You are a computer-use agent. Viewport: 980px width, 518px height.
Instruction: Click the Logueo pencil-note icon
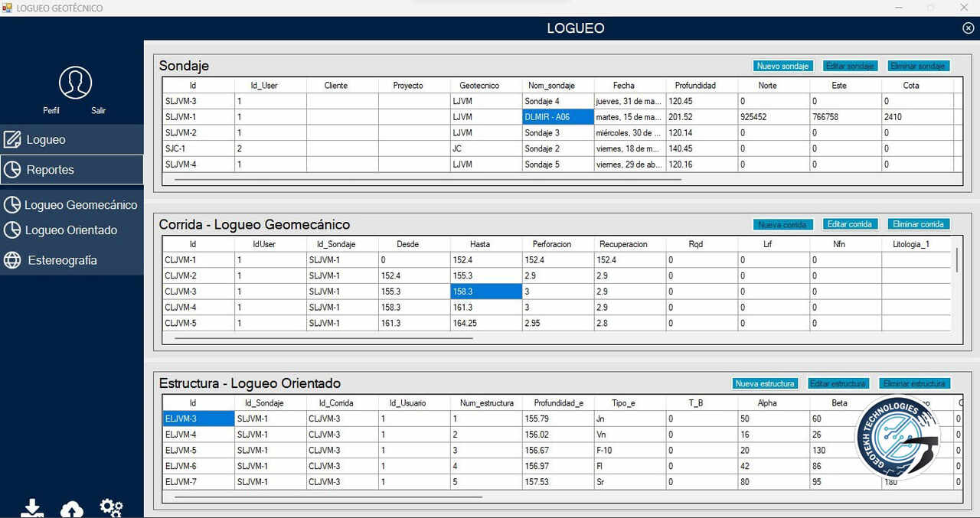12,140
